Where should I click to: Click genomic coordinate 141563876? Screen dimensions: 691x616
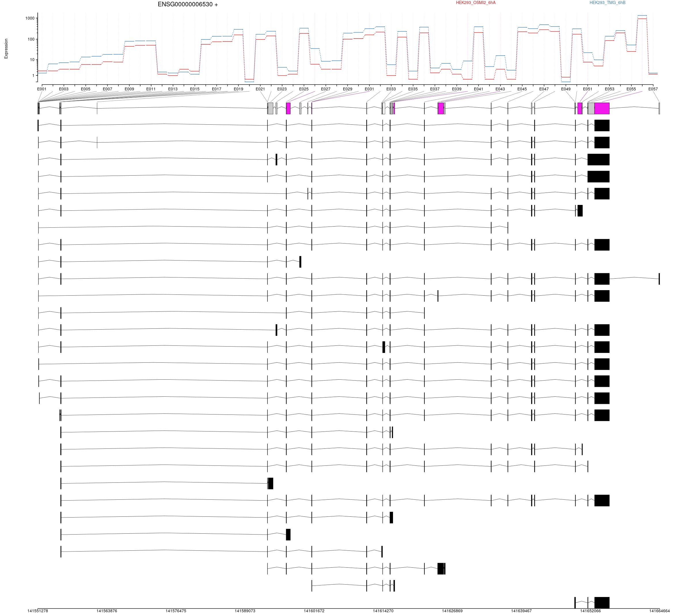pyautogui.click(x=107, y=611)
